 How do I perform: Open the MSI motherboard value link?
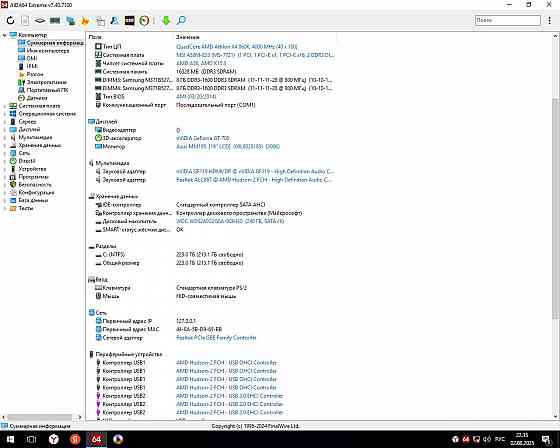255,55
